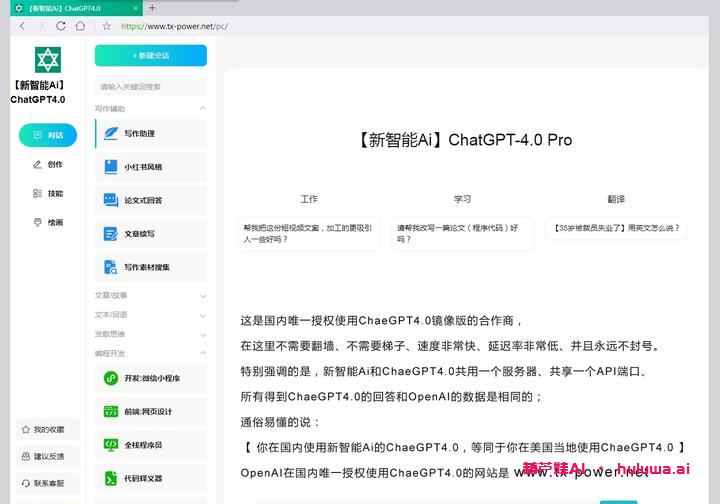The image size is (720, 504).
Task: Choose the 文章续写 document edit icon
Action: (111, 234)
